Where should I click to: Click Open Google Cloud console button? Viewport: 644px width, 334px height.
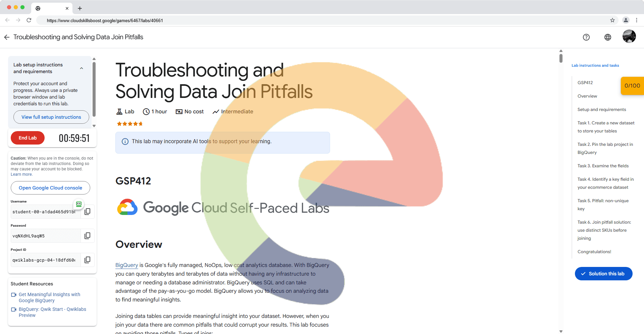click(50, 188)
